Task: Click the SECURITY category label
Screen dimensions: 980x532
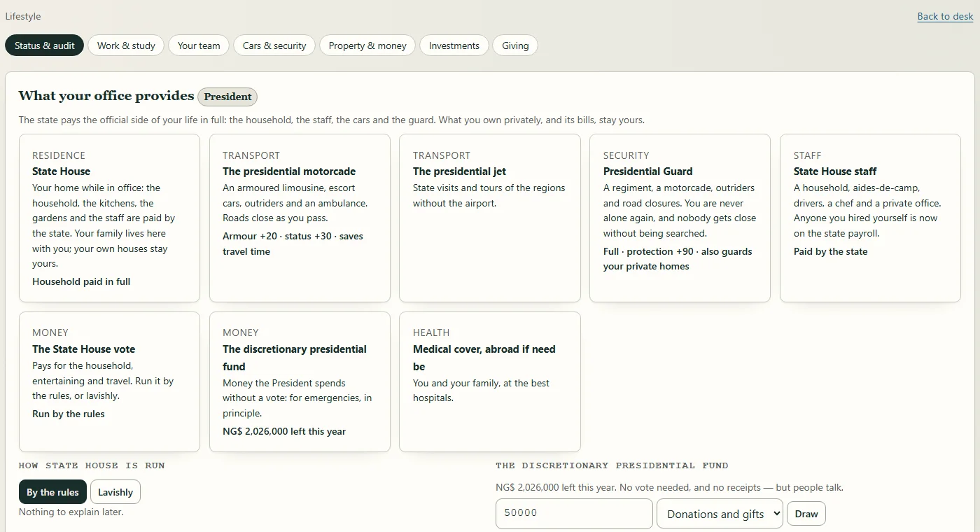Action: 626,155
